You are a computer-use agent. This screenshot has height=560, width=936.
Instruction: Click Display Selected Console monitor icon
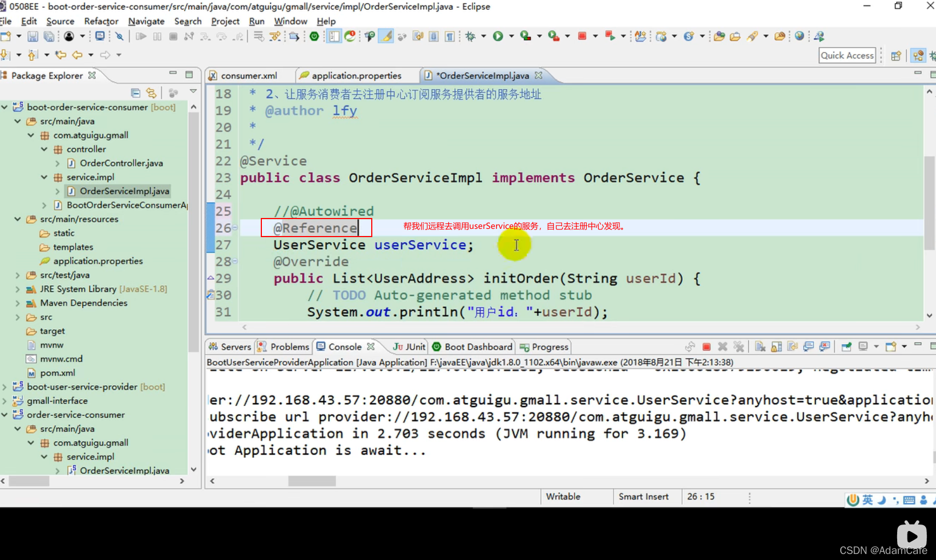pyautogui.click(x=863, y=347)
